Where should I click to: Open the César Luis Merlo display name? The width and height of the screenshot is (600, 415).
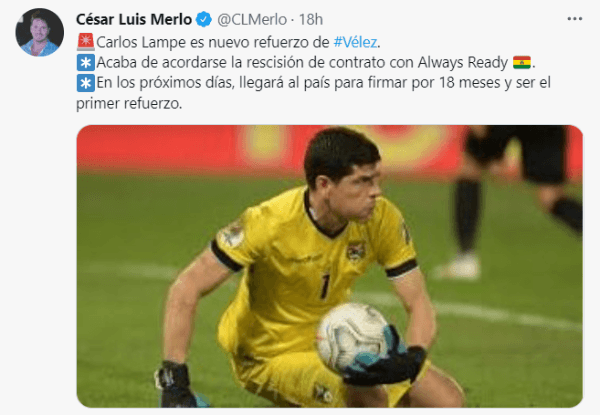coord(134,19)
